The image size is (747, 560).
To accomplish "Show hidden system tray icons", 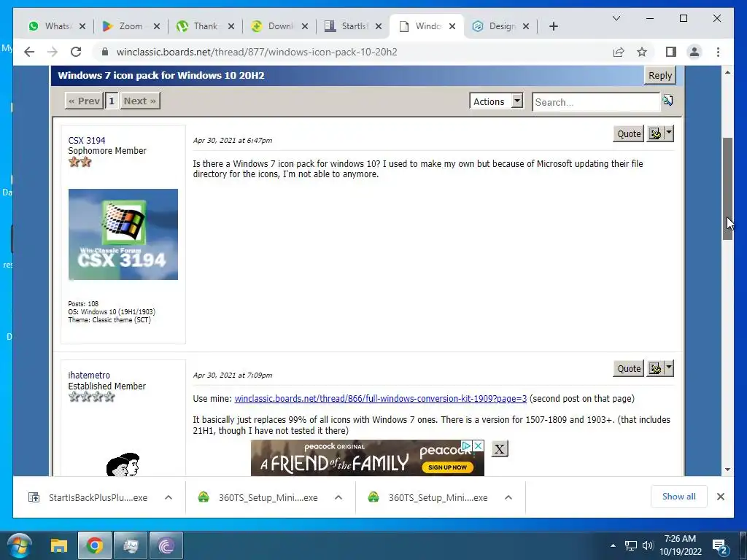I will pos(613,545).
